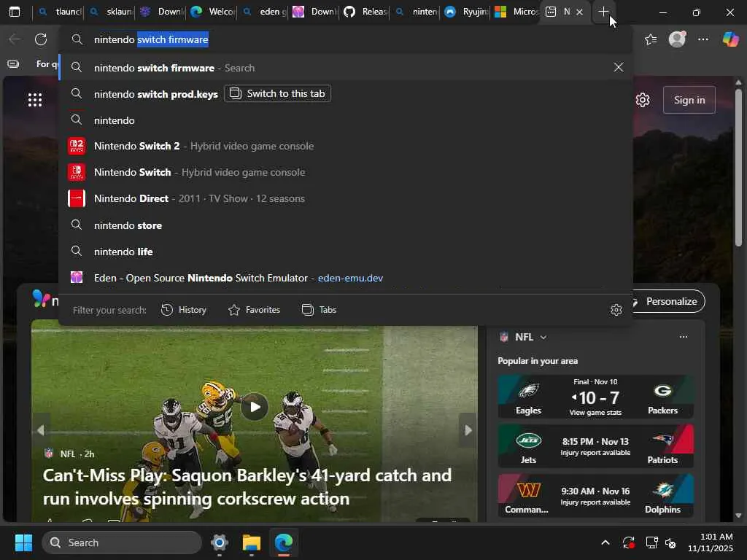Open the Windows Start menu
This screenshot has height=560, width=747.
coord(23,542)
